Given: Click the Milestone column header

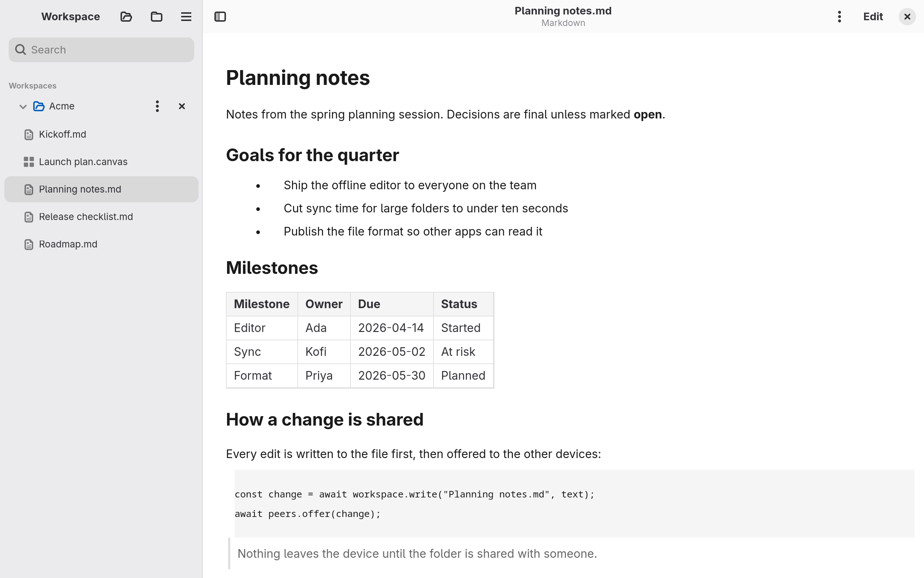Looking at the screenshot, I should tap(262, 304).
